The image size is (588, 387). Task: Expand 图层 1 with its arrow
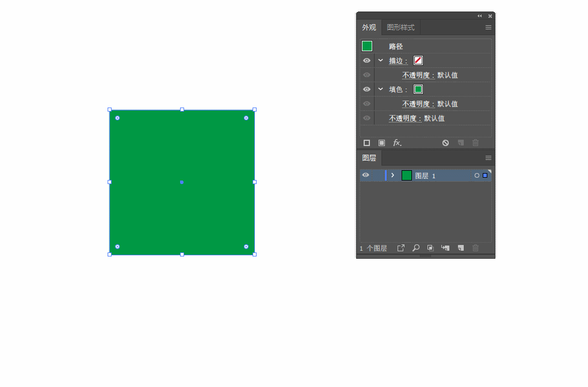pyautogui.click(x=392, y=175)
